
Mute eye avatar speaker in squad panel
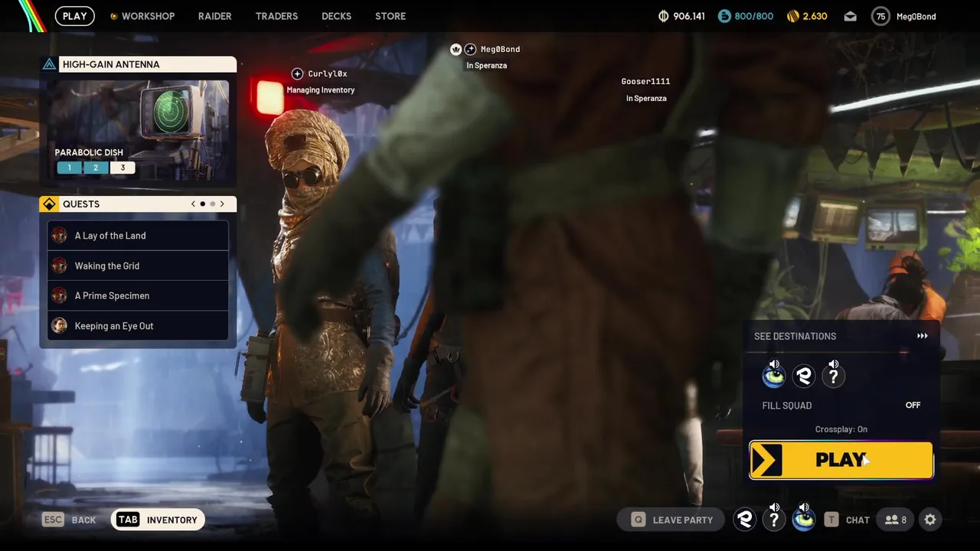[774, 364]
